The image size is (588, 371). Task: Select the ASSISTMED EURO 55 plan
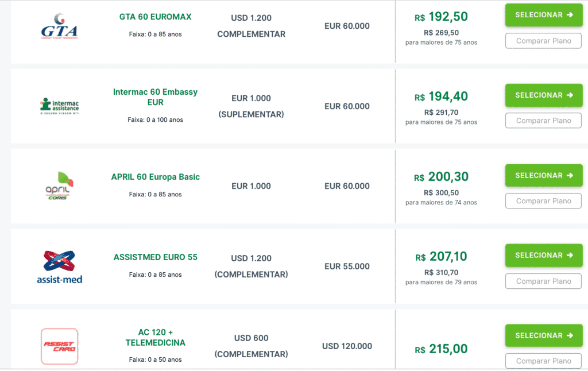tap(543, 255)
